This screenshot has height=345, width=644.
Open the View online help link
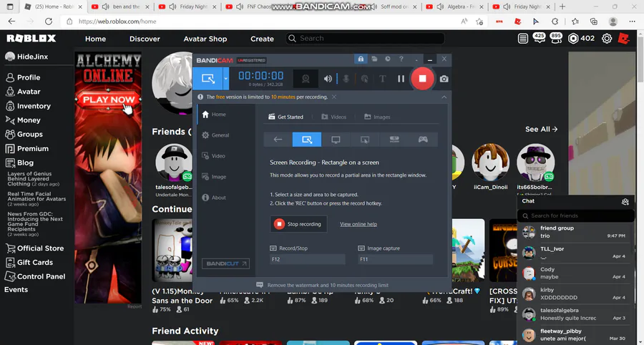pos(358,224)
